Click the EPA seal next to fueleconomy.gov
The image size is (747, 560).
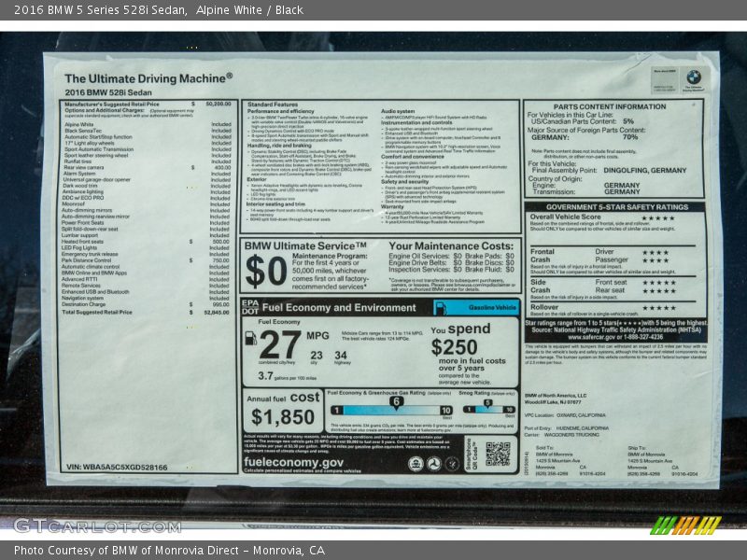click(416, 463)
